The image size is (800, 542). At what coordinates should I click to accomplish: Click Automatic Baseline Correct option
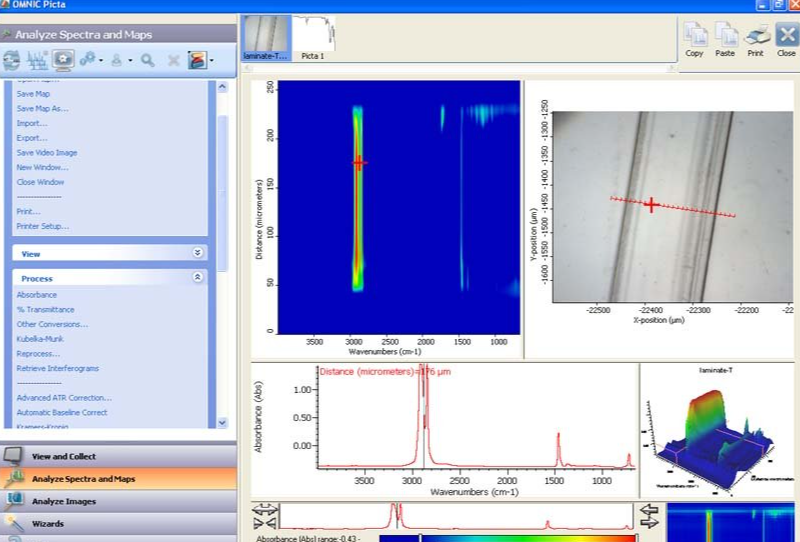click(62, 412)
